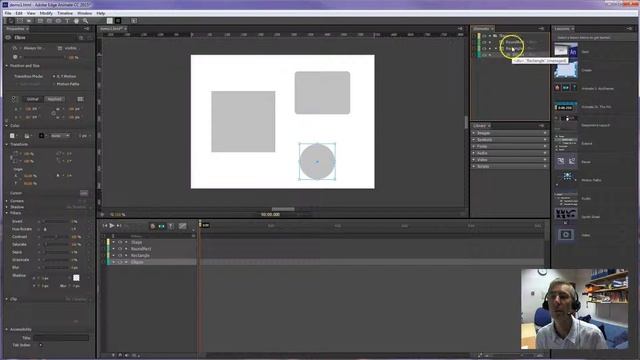Select the Transform tool in toolbar
This screenshot has height=360, width=640.
tap(20, 20)
